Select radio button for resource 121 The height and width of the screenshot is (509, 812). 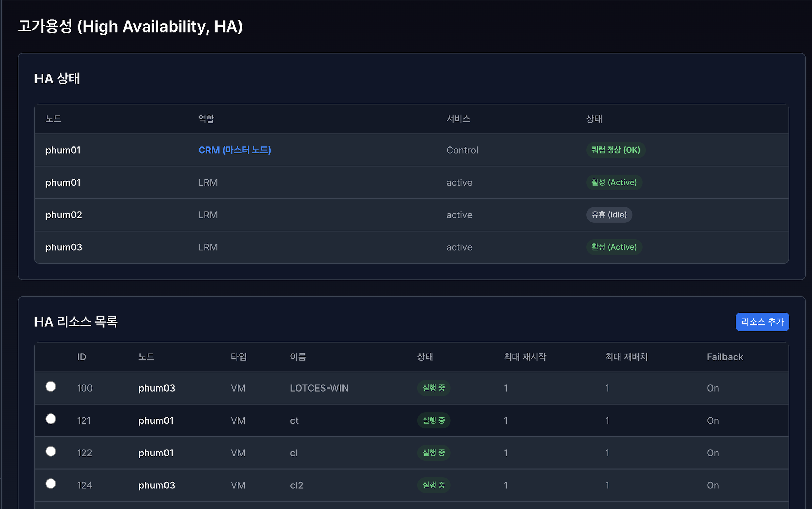(51, 419)
